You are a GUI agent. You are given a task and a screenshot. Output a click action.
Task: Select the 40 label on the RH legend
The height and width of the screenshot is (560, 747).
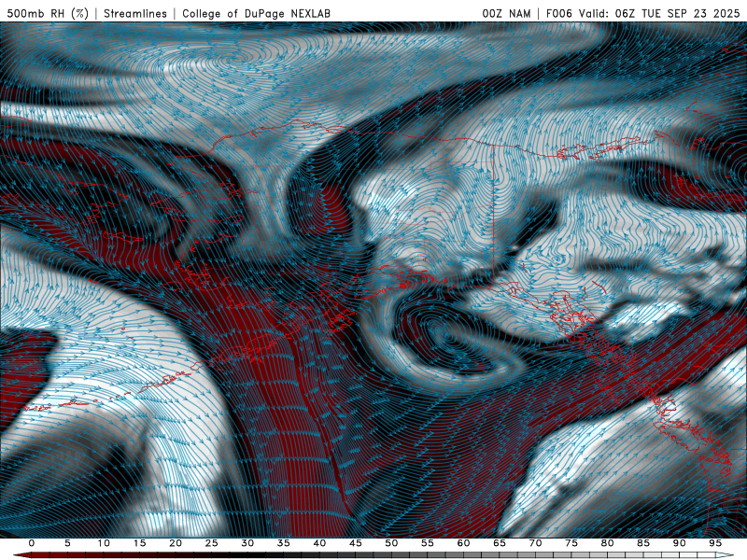319,543
